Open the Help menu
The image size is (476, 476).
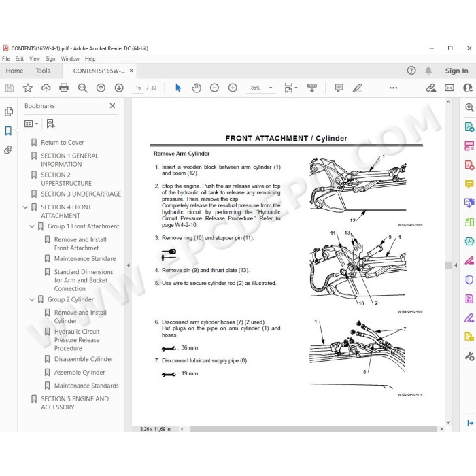(90, 59)
